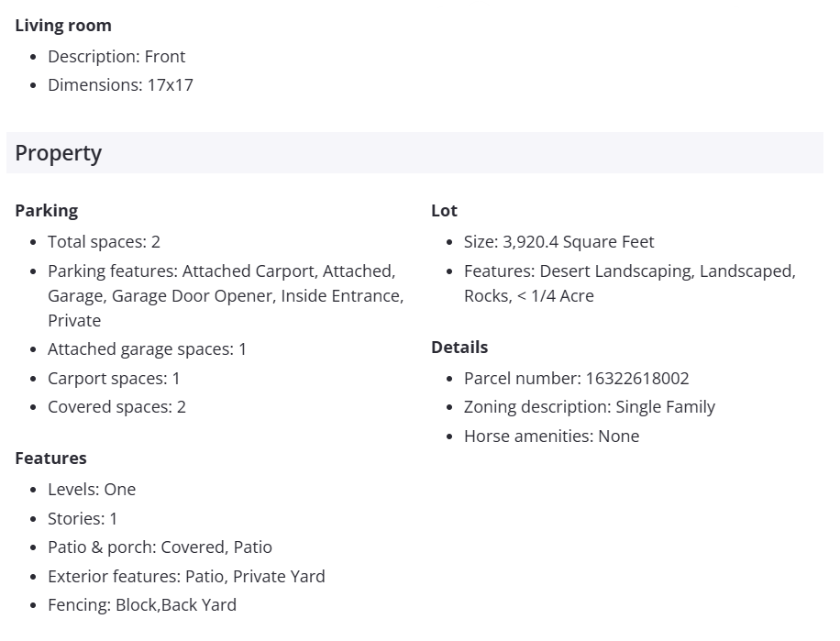Click the Parking subsection heading

click(47, 211)
